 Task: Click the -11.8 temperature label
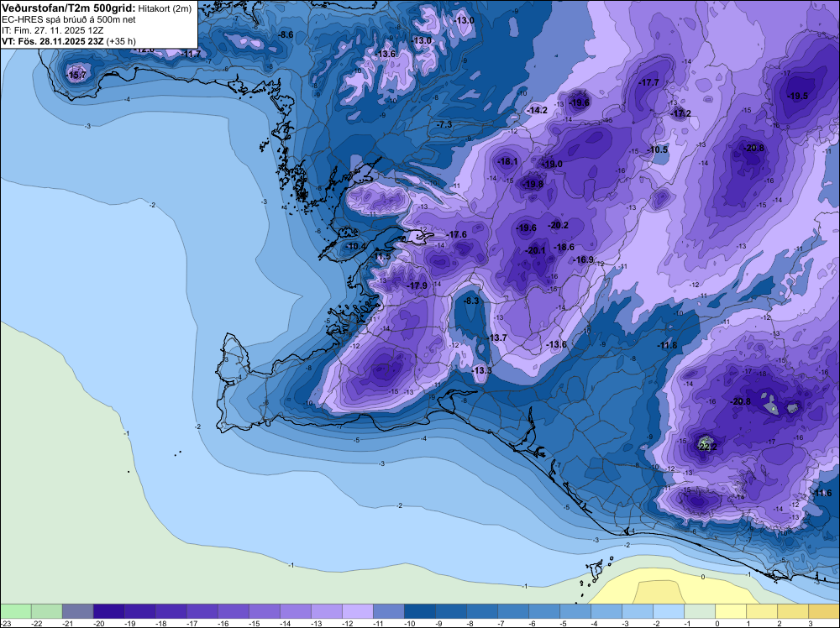click(x=668, y=345)
